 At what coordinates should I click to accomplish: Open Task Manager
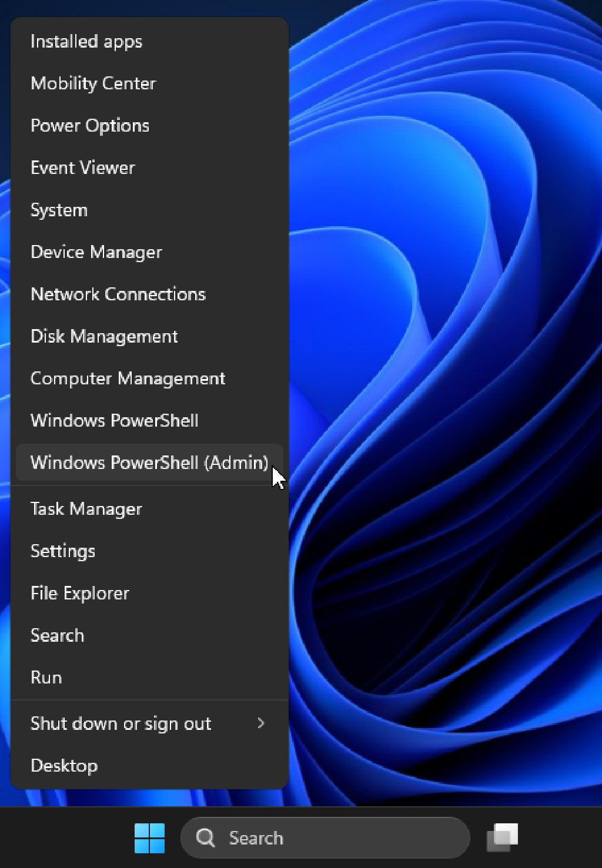[86, 509]
